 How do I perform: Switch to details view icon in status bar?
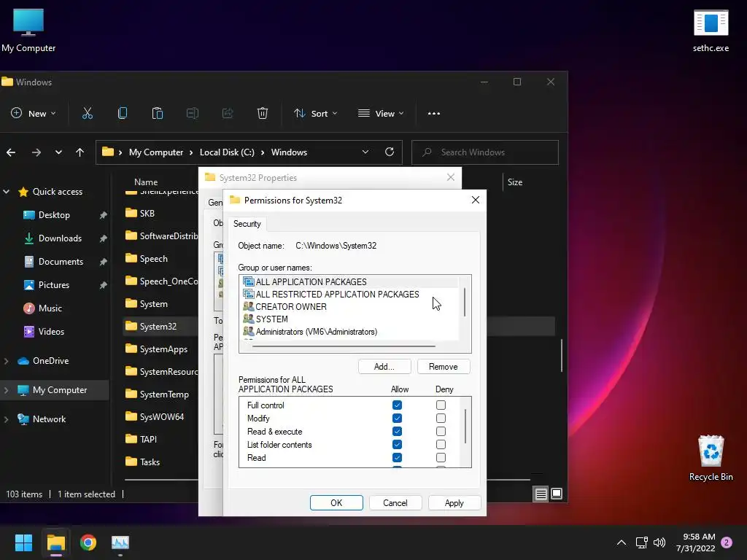[x=541, y=494]
